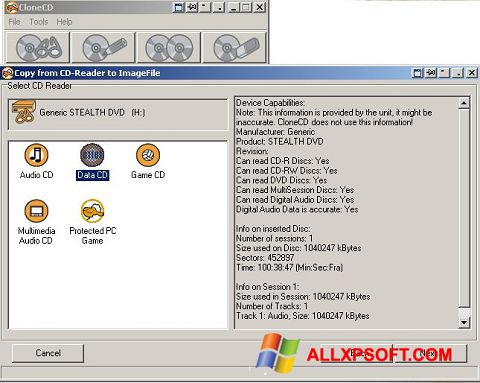
Task: Click the Read to Image File toolbar button
Action: coord(37,48)
